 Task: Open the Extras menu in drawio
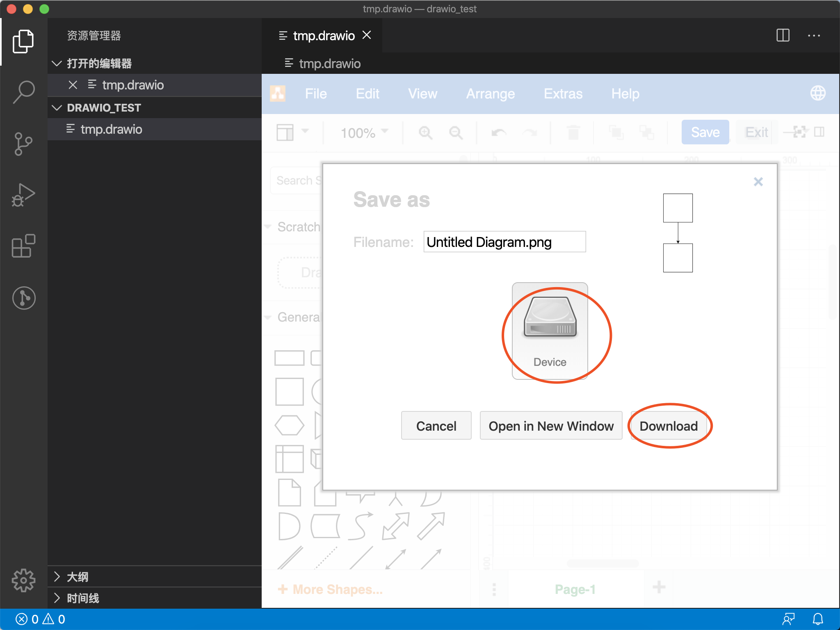563,94
